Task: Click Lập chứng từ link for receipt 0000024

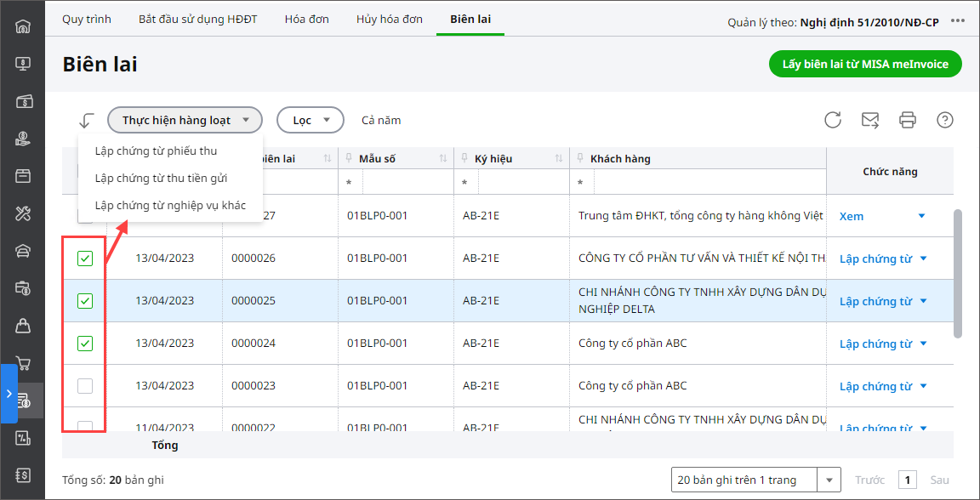Action: (x=875, y=344)
